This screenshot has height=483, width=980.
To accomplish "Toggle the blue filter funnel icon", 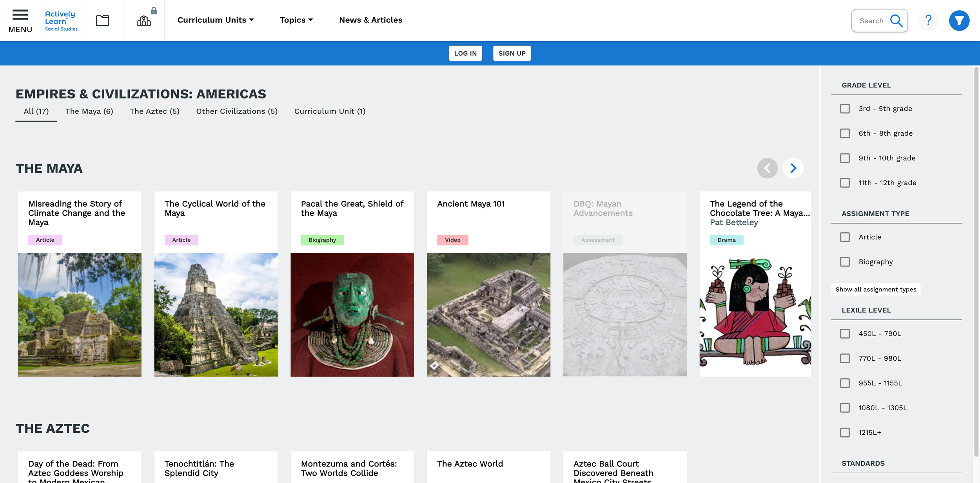I will tap(959, 20).
